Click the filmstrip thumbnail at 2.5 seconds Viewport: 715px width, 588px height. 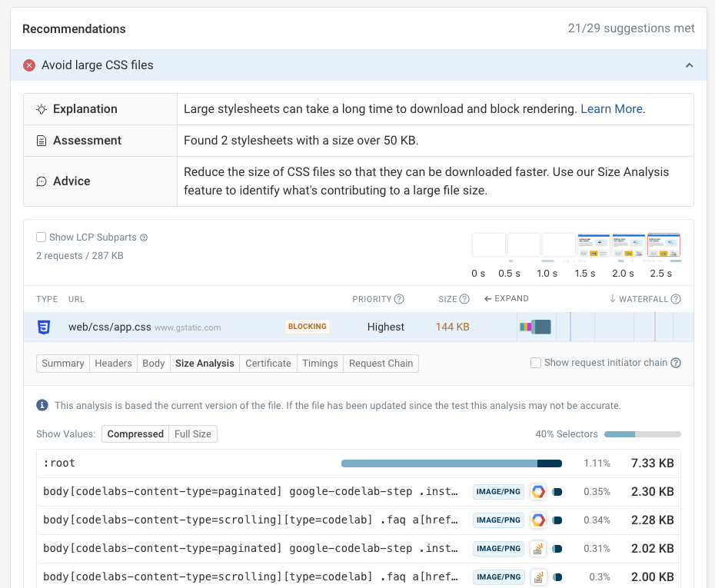pyautogui.click(x=663, y=246)
